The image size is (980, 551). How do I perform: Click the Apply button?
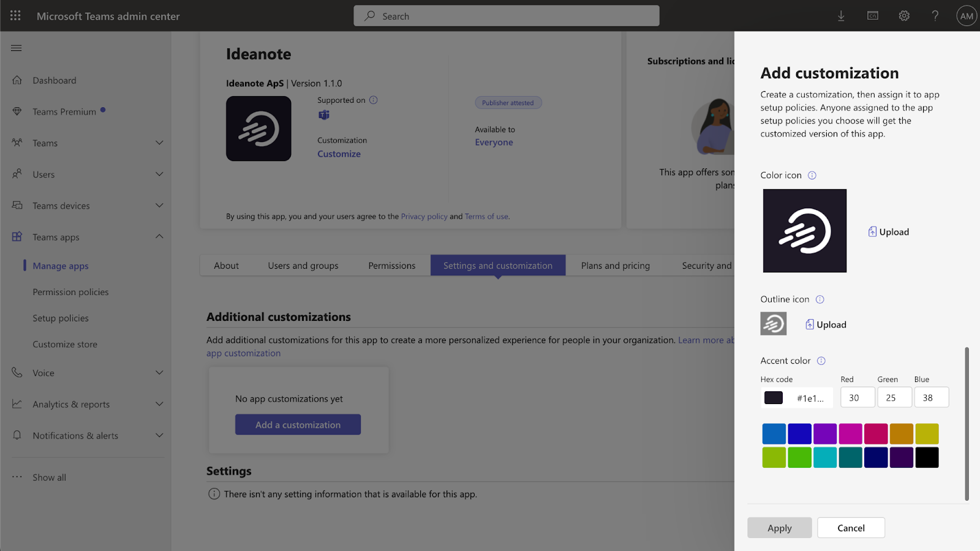(x=780, y=528)
